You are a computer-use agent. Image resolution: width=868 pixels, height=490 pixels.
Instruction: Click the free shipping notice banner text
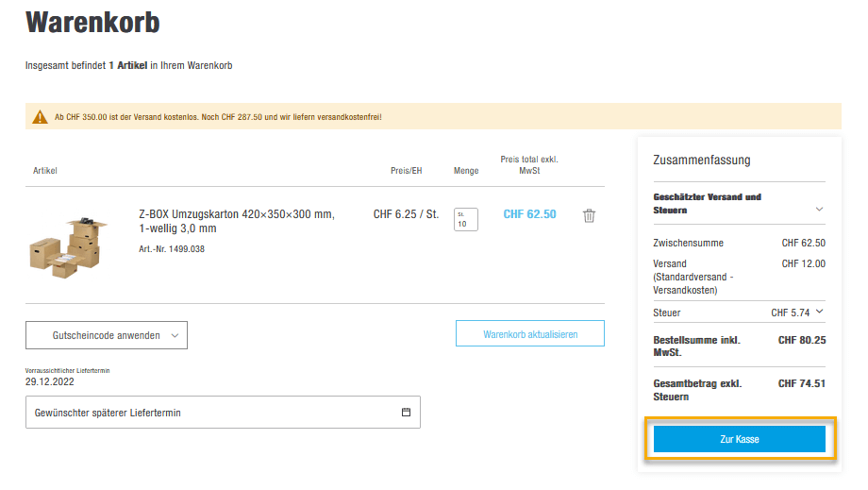[x=218, y=117]
